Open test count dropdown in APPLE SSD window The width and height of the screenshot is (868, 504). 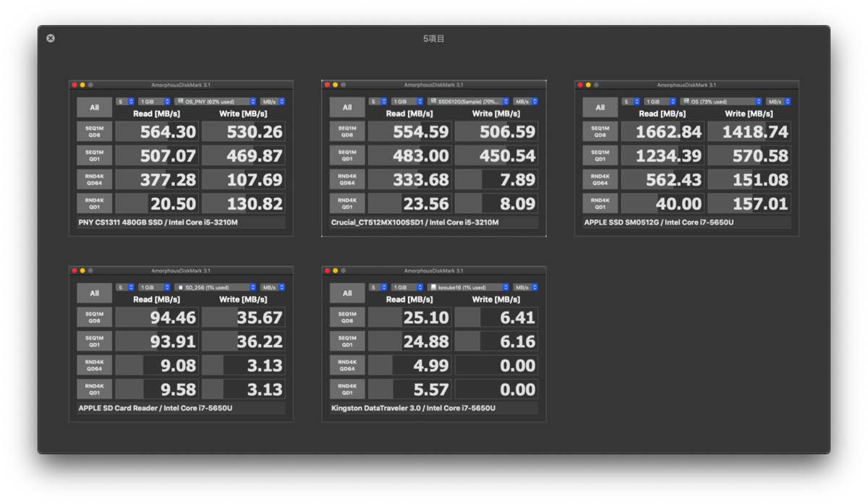[631, 102]
